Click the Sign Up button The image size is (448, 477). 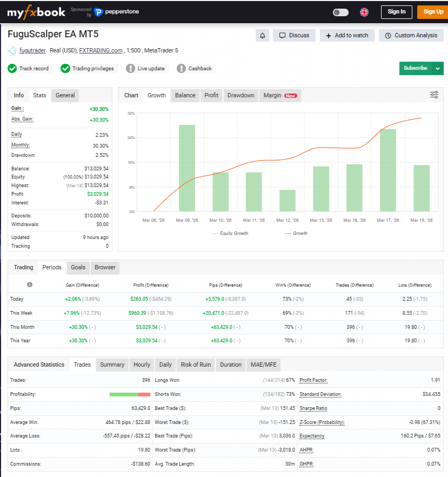[x=433, y=12]
